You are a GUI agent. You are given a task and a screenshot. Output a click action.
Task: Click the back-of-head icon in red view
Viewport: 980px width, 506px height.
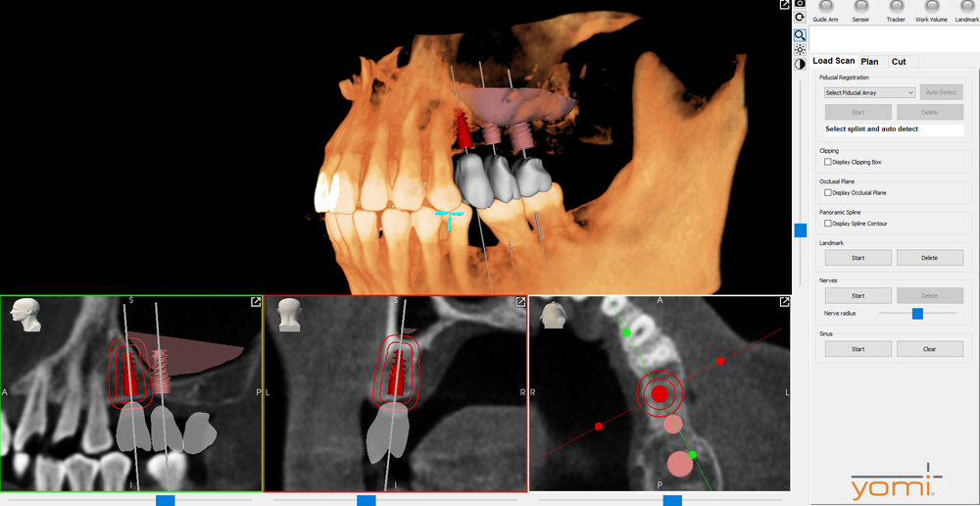click(291, 315)
